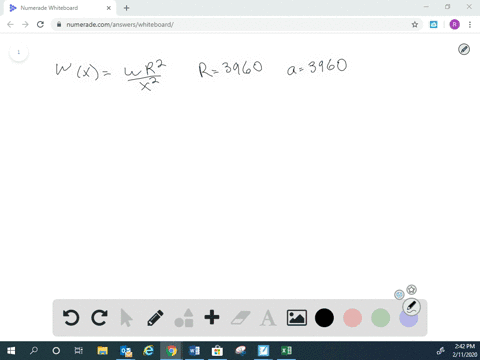The image size is (480, 360).
Task: Select the text tool letter A
Action: click(x=268, y=318)
